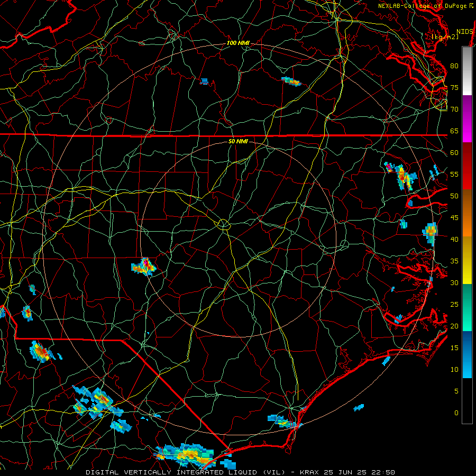Select the 80 value on the VIL scale
This screenshot has width=476, height=476.
click(x=454, y=66)
